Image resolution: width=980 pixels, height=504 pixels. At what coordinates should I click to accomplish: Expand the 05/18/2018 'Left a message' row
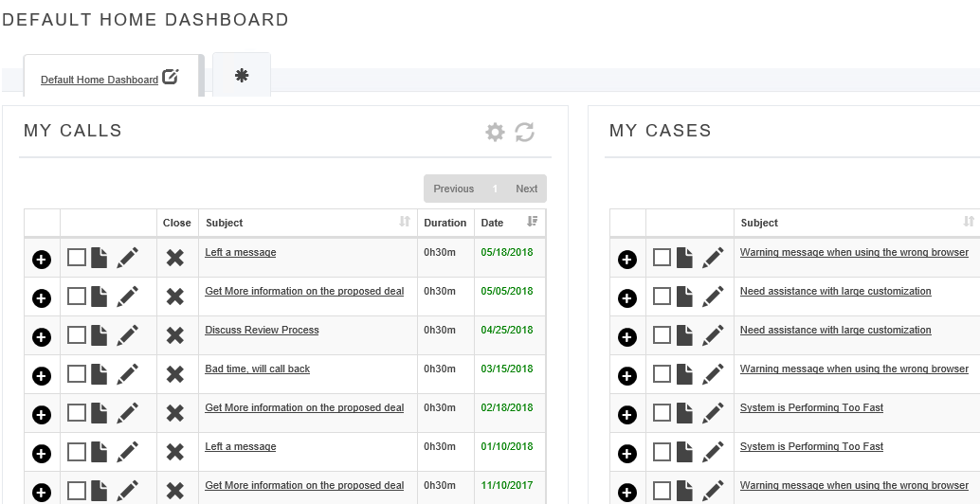42,260
